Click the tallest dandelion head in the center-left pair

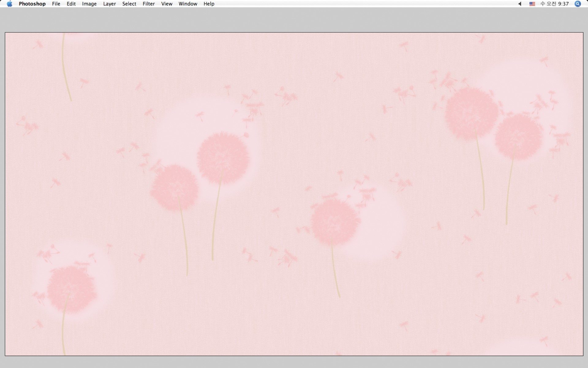coord(223,158)
